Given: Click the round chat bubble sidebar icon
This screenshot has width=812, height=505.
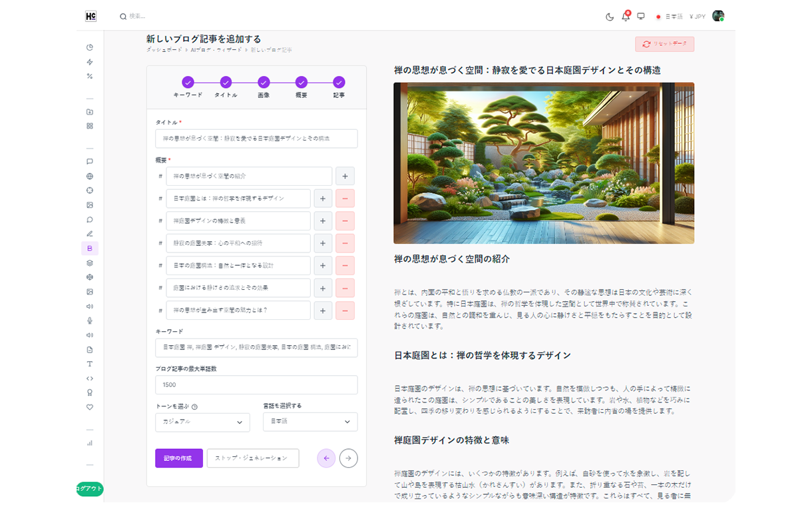Looking at the screenshot, I should (x=90, y=220).
